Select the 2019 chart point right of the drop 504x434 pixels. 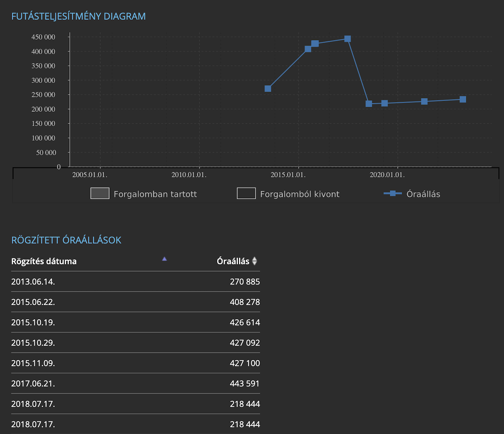pos(385,103)
